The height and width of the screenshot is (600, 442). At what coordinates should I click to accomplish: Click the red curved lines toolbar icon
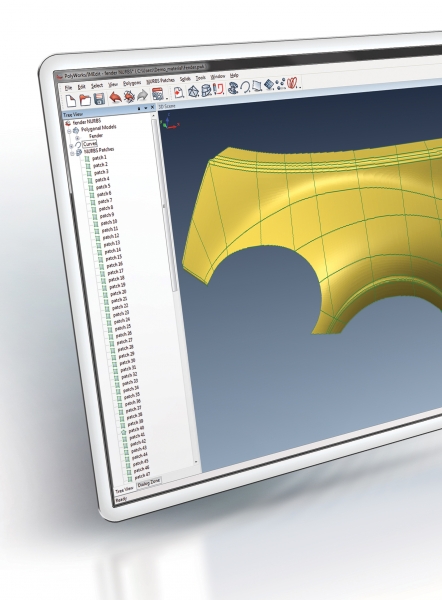(292, 83)
